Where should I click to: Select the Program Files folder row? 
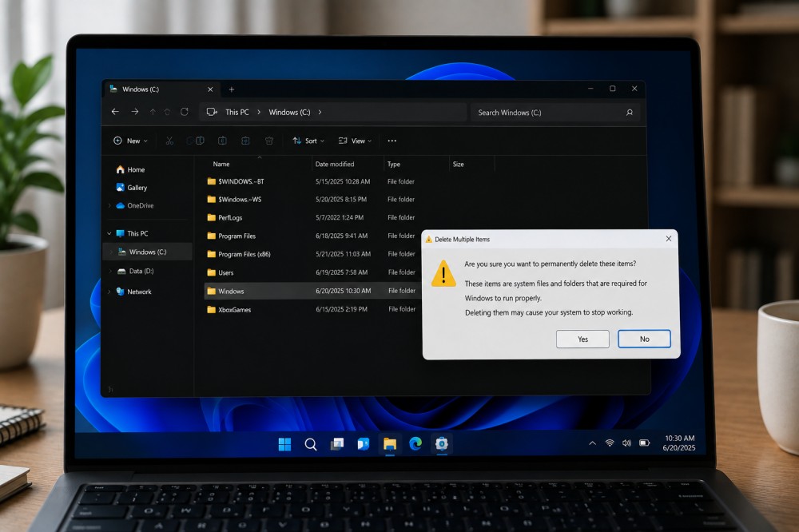pos(311,236)
